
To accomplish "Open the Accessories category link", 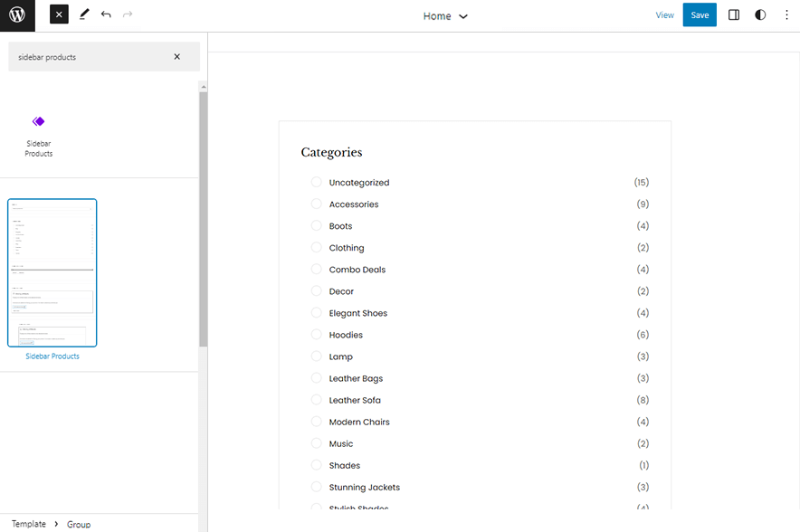I will (x=353, y=204).
